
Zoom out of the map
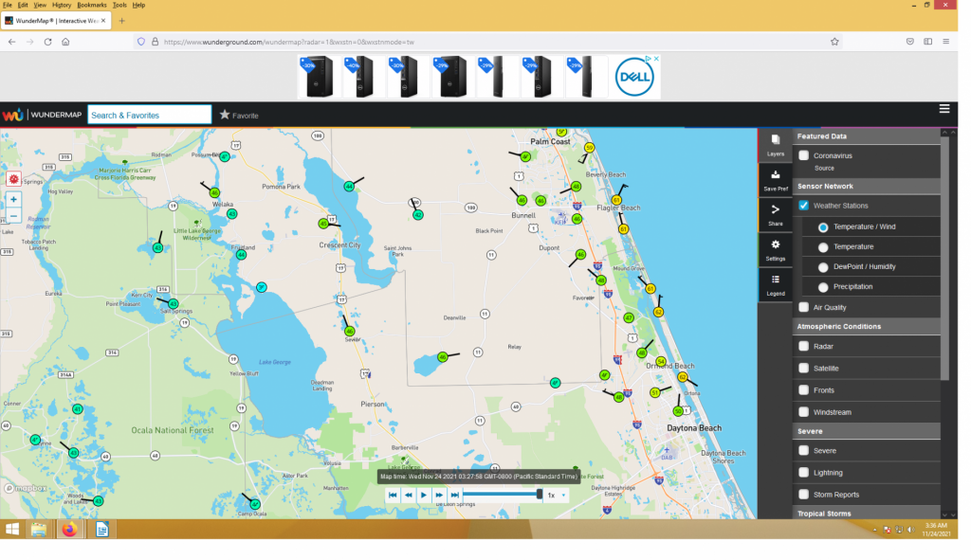point(13,216)
